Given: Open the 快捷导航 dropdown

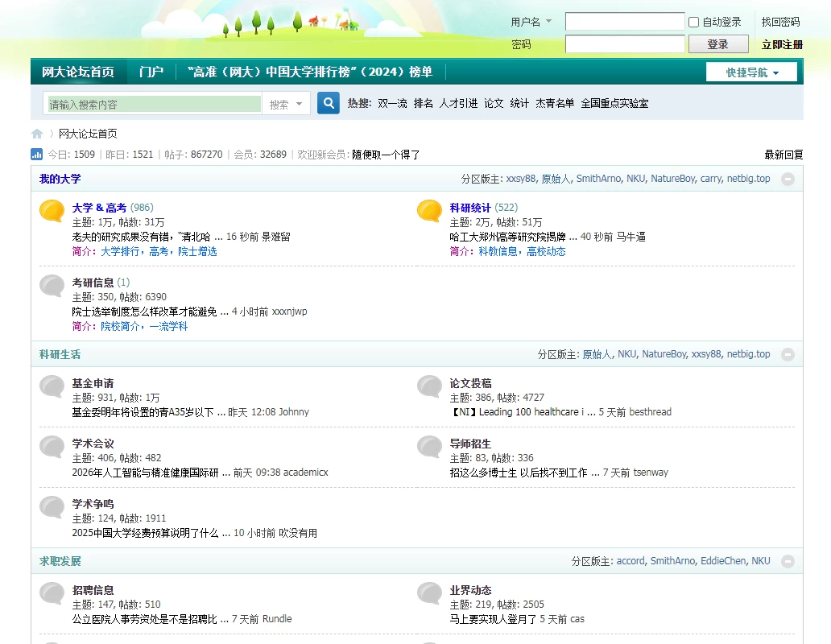Looking at the screenshot, I should point(751,72).
